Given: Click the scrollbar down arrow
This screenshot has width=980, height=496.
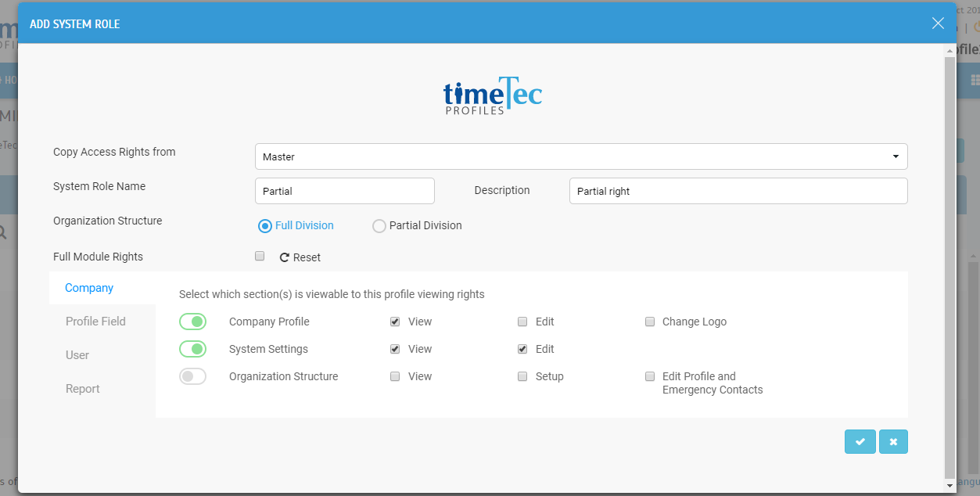Looking at the screenshot, I should point(949,486).
